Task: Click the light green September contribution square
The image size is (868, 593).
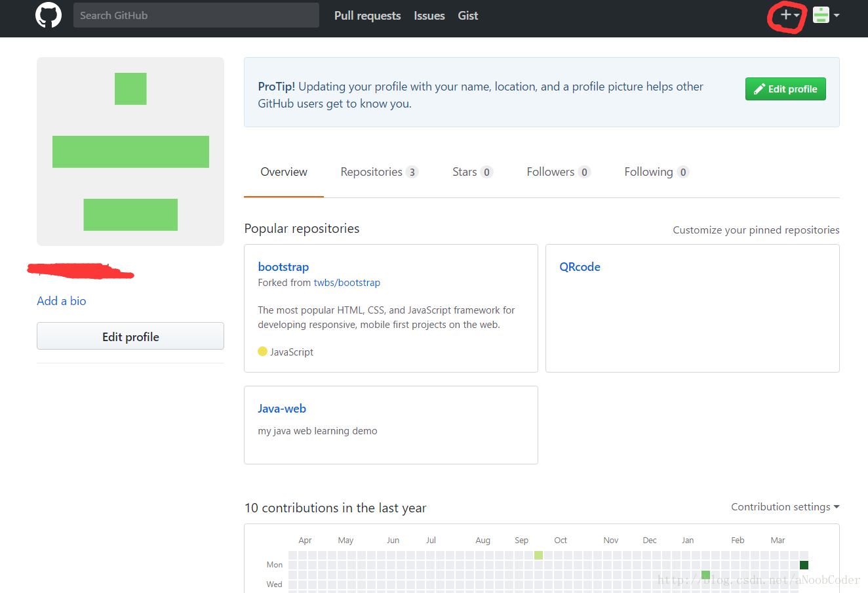Action: pyautogui.click(x=538, y=555)
